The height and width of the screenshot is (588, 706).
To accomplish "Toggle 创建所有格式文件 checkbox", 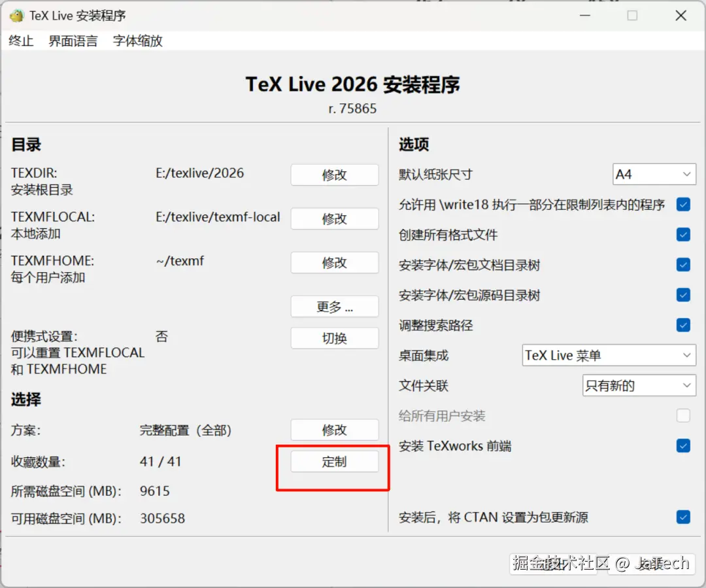I will 684,235.
